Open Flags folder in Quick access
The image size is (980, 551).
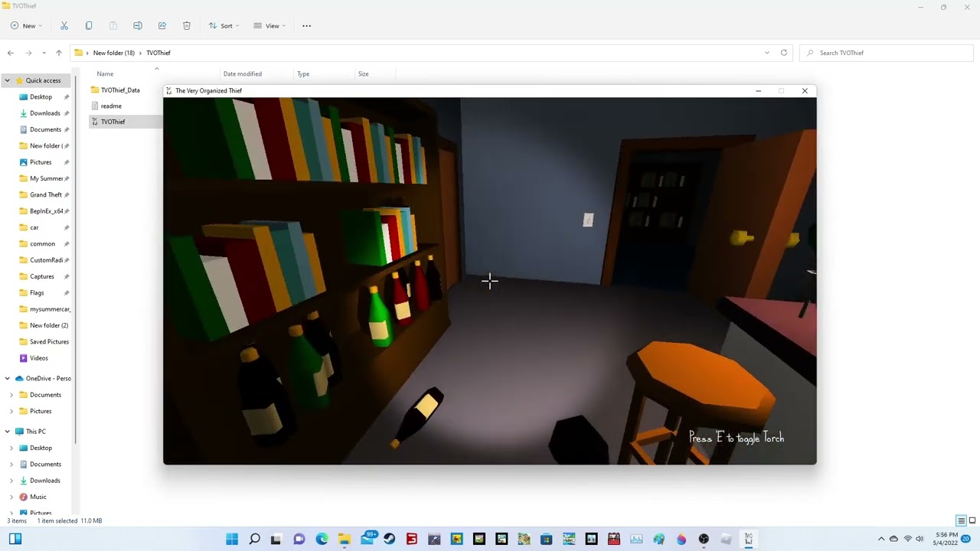pyautogui.click(x=37, y=293)
